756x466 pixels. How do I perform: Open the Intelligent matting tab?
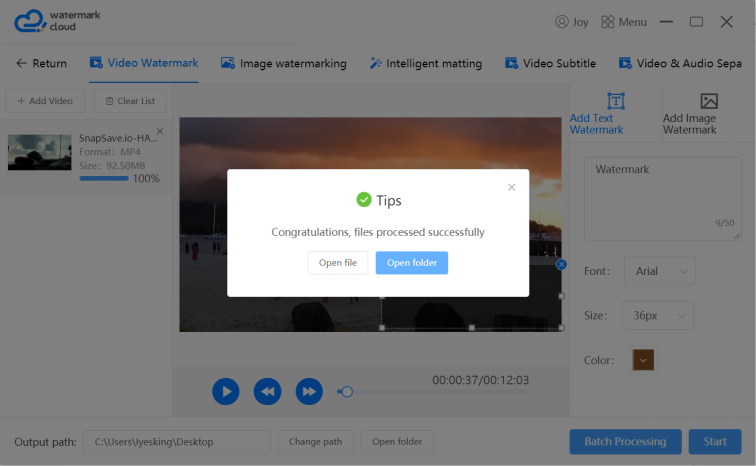coord(426,63)
